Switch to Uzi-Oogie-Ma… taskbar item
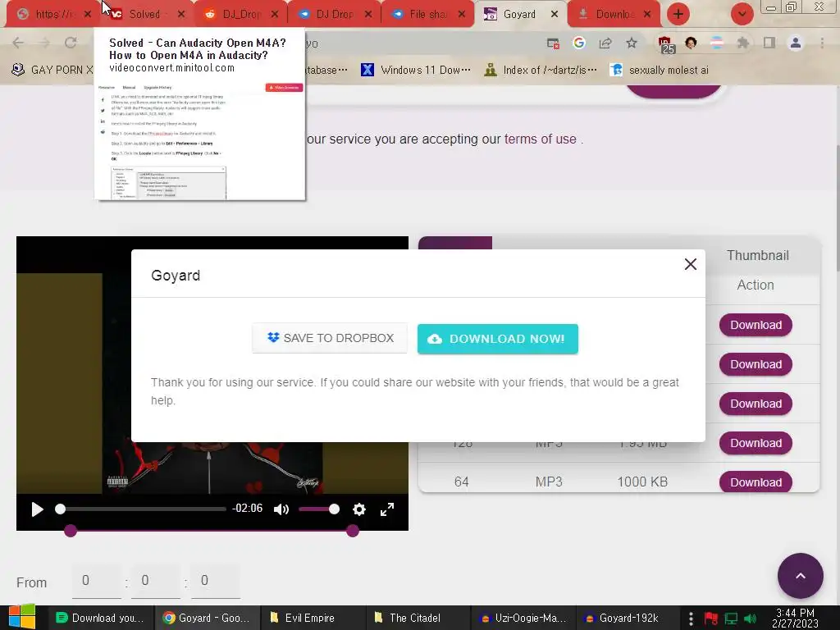Viewport: 840px width, 630px height. click(x=523, y=618)
